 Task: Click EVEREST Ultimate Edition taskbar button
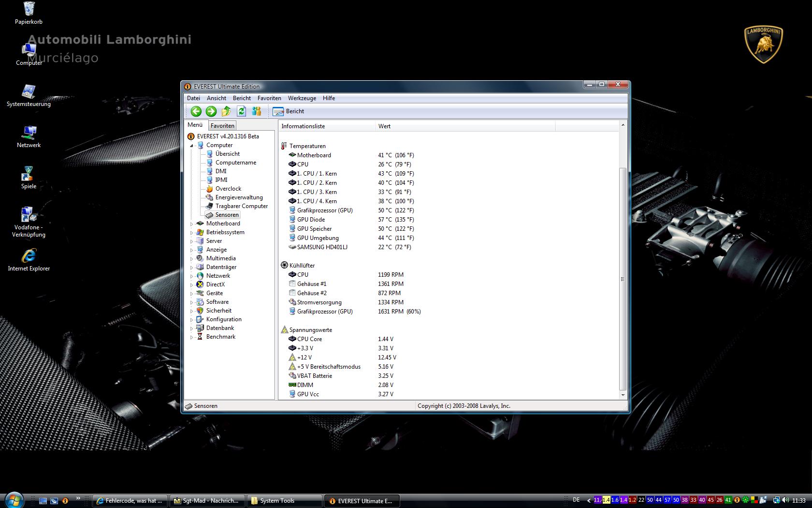click(x=362, y=501)
